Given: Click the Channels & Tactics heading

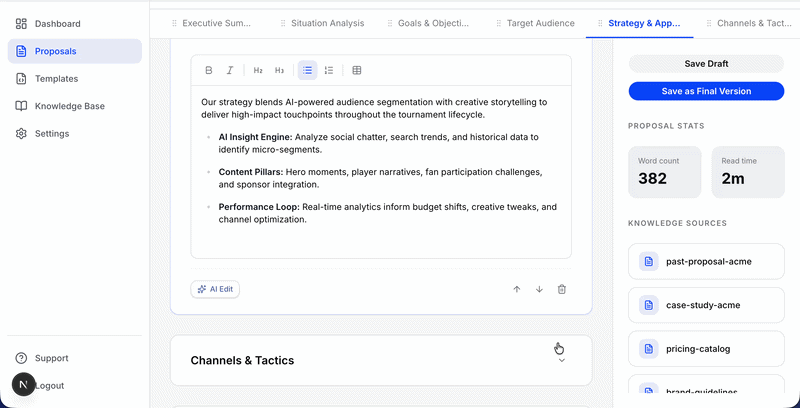Looking at the screenshot, I should (242, 360).
